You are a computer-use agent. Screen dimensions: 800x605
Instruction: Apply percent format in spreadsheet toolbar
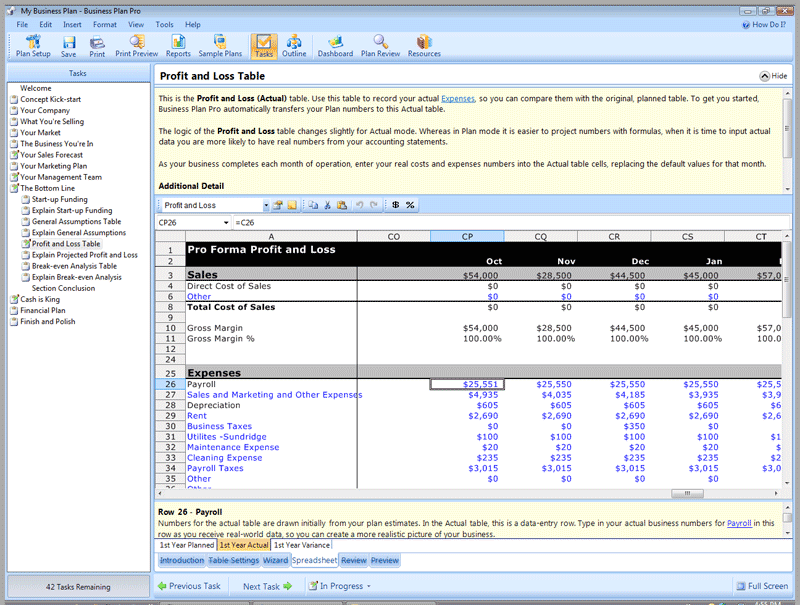410,205
